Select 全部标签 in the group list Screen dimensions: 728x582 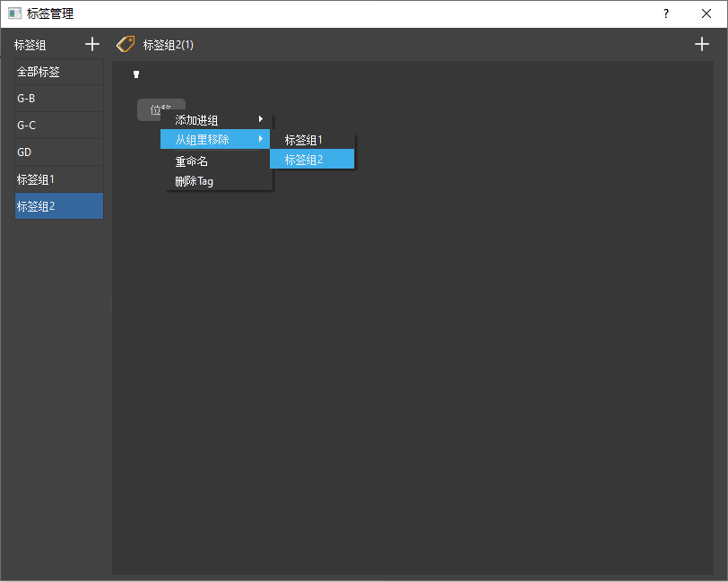[59, 72]
